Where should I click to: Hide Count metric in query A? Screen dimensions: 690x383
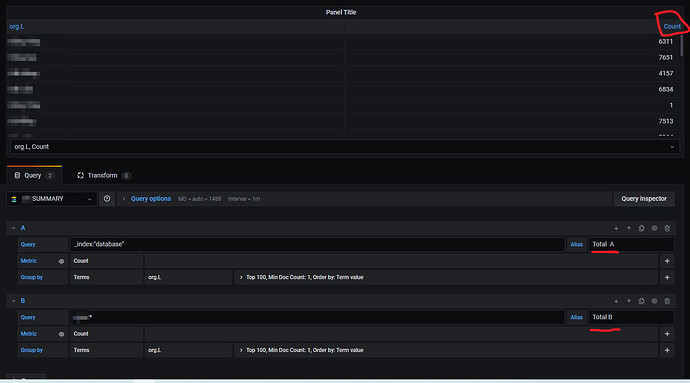click(x=61, y=261)
